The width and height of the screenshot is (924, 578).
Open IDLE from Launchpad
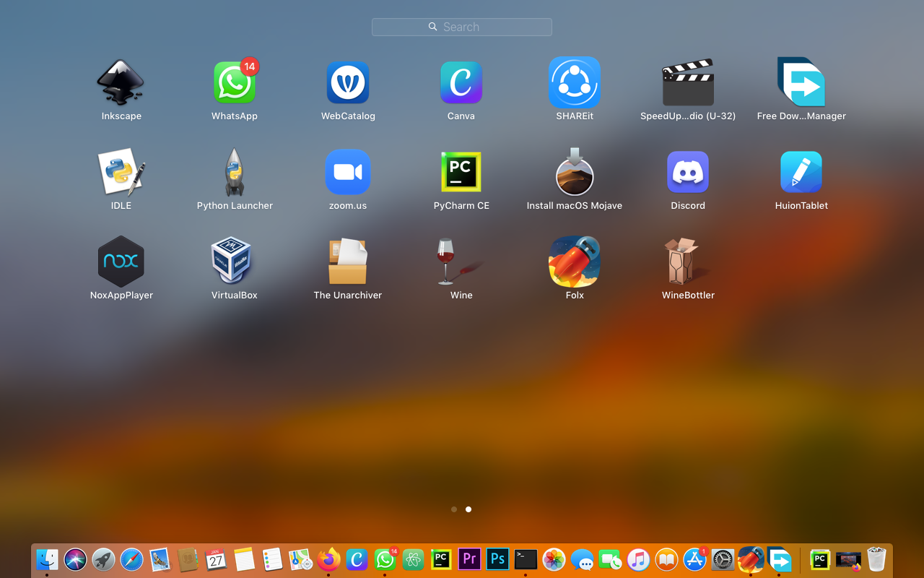click(121, 171)
